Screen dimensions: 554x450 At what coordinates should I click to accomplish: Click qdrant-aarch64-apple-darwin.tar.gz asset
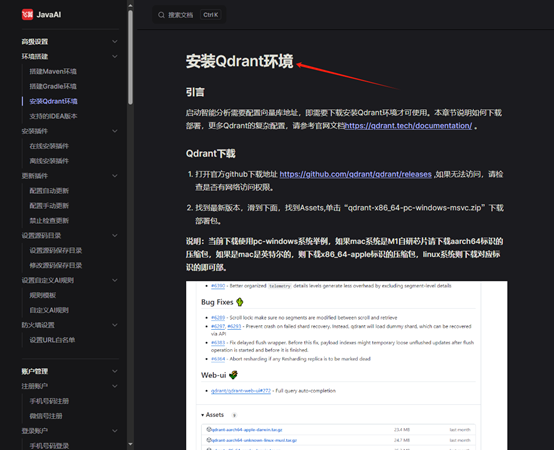coord(247,430)
